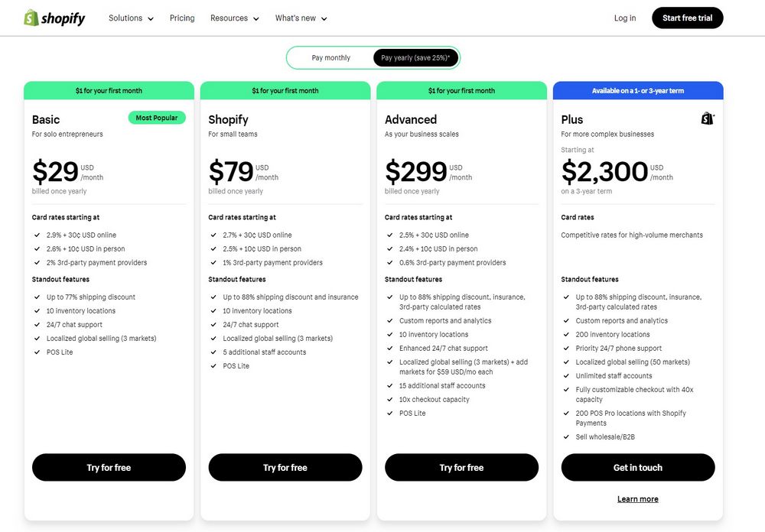The height and width of the screenshot is (532, 765).
Task: Switch billing to Pay monthly
Action: [x=331, y=57]
